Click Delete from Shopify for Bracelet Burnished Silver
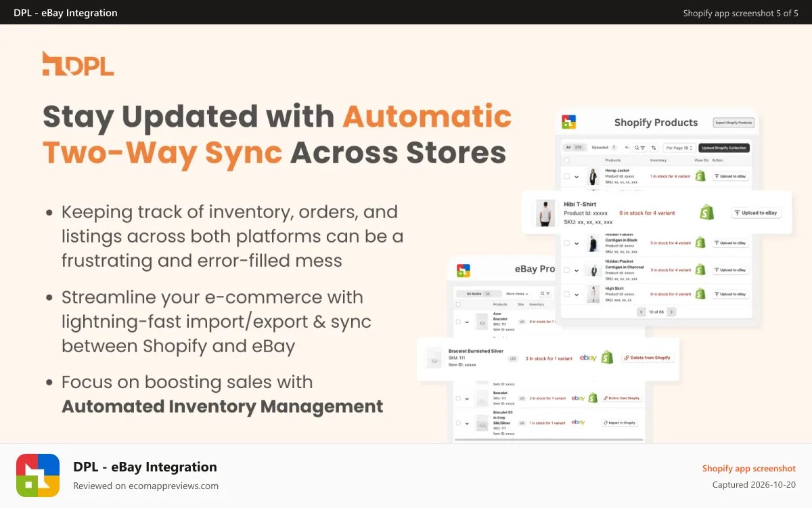 point(648,358)
